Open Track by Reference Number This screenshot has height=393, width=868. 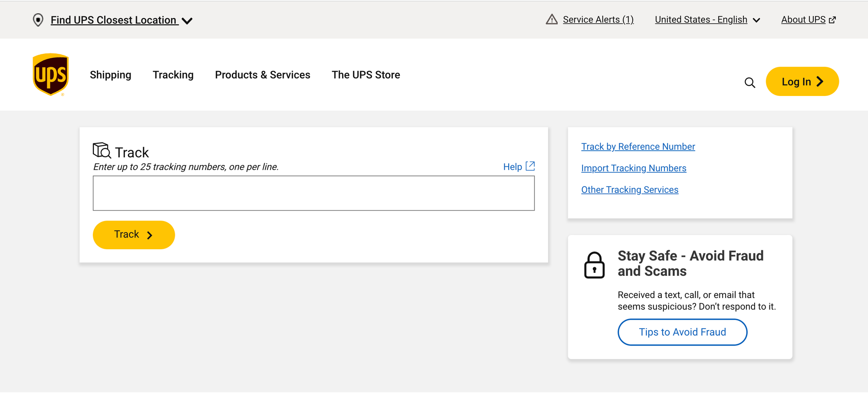[638, 146]
